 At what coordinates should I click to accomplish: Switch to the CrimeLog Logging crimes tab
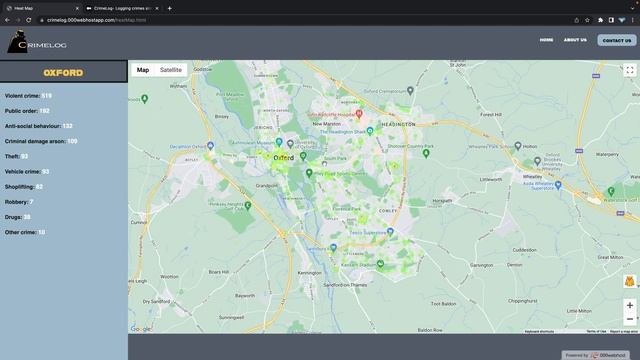coord(122,8)
